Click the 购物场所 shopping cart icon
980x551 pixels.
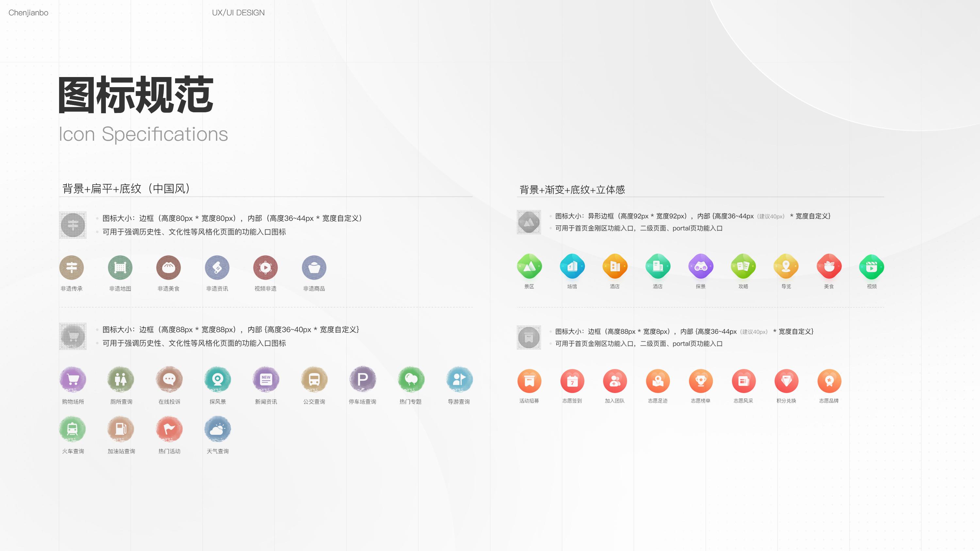click(x=73, y=379)
